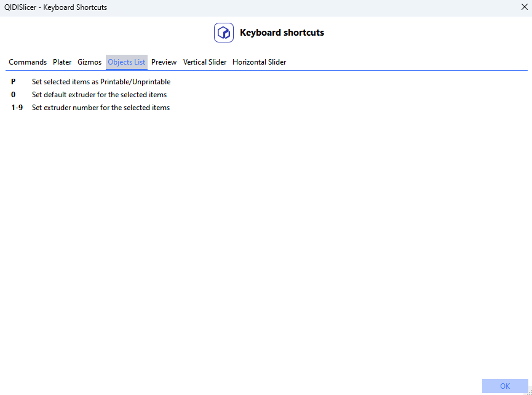Click the "Set extruder number" description text
The width and height of the screenshot is (532, 395).
[x=101, y=108]
